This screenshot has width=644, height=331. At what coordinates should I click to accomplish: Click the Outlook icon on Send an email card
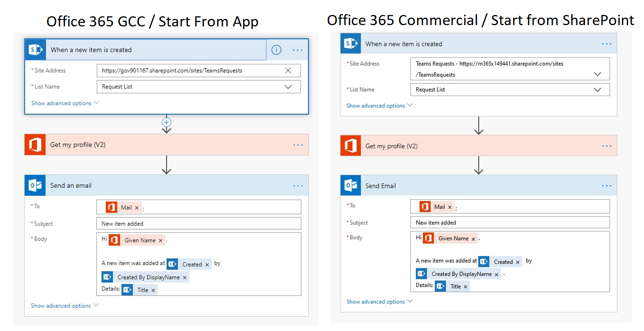(x=35, y=186)
